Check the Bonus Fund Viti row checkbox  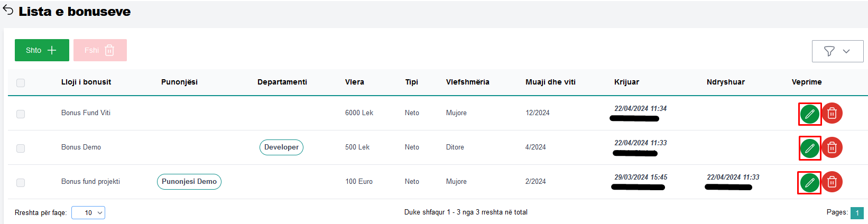click(21, 114)
